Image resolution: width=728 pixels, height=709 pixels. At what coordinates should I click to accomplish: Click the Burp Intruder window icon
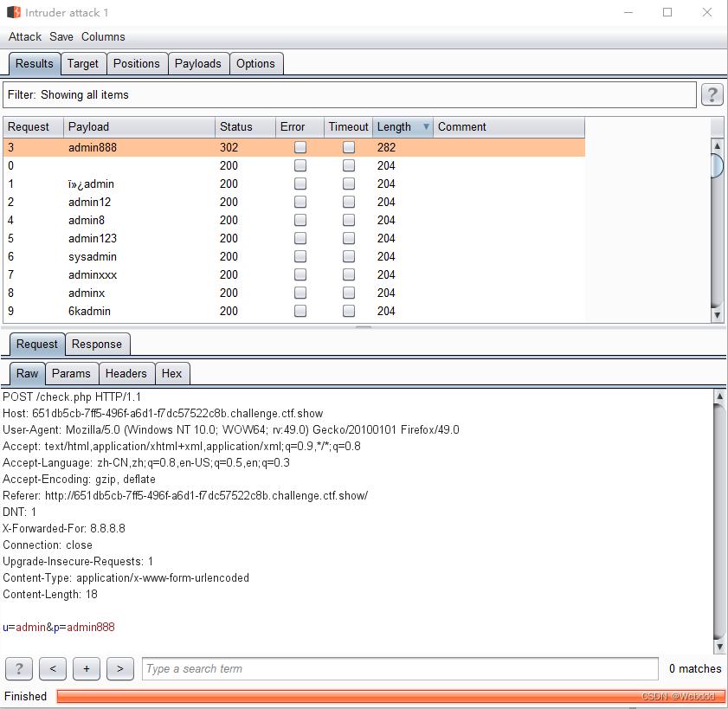pyautogui.click(x=14, y=12)
